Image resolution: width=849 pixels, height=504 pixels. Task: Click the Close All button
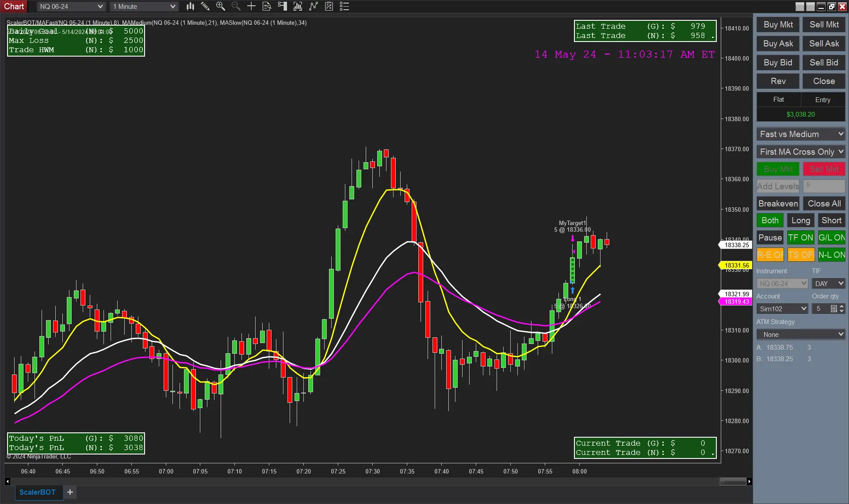point(824,204)
